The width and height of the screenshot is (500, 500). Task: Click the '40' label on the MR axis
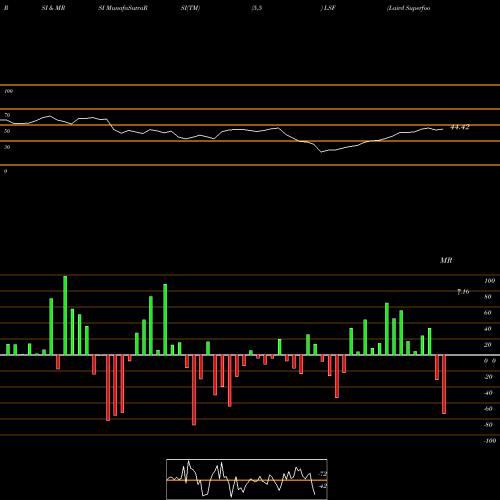click(488, 329)
